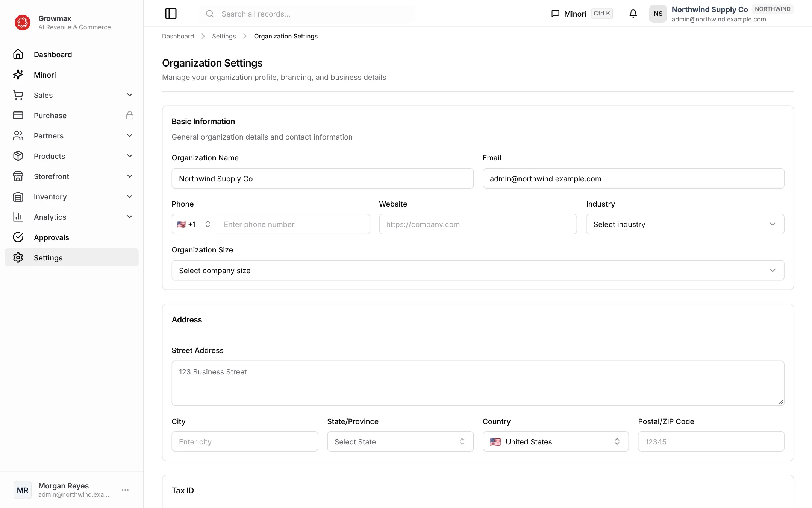The height and width of the screenshot is (508, 812).
Task: Click the Minori chat icon in header
Action: [555, 14]
